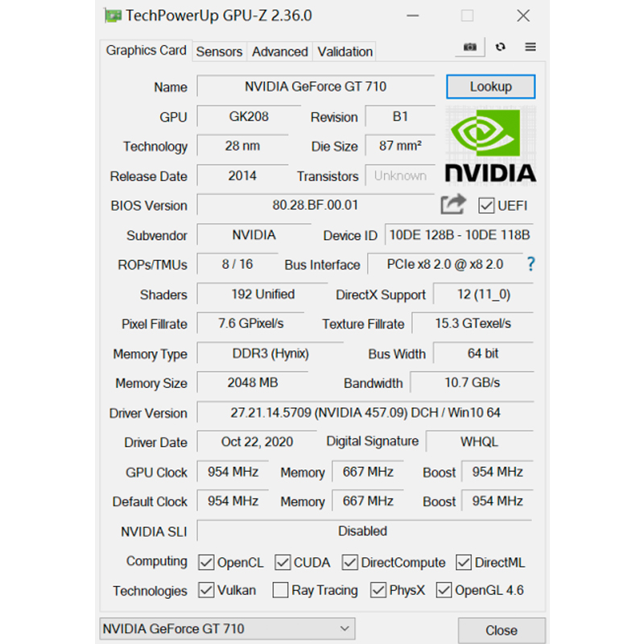Toggle the UEFI checkbox
The height and width of the screenshot is (644, 644).
[x=486, y=205]
